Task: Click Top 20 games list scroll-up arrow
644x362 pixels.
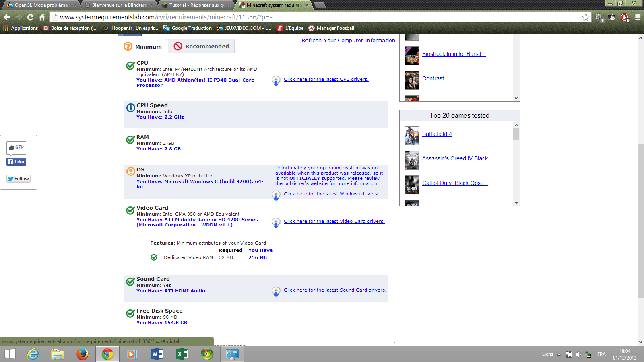Action: point(516,125)
